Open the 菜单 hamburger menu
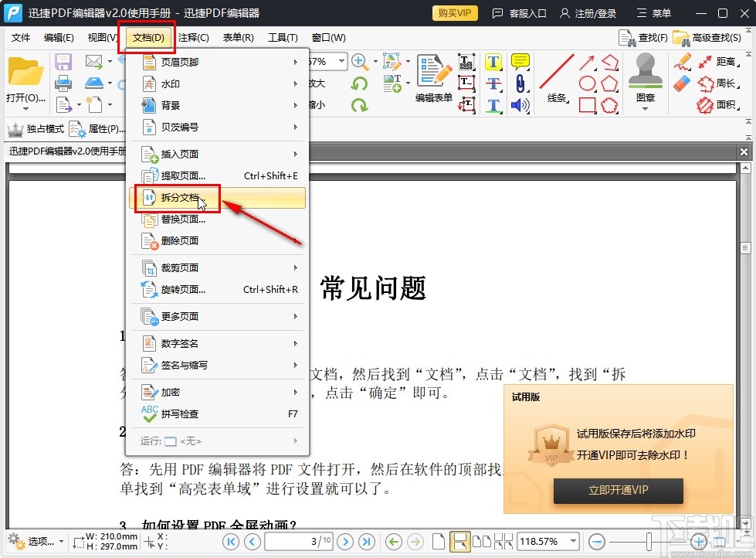The width and height of the screenshot is (756, 558). tap(654, 13)
